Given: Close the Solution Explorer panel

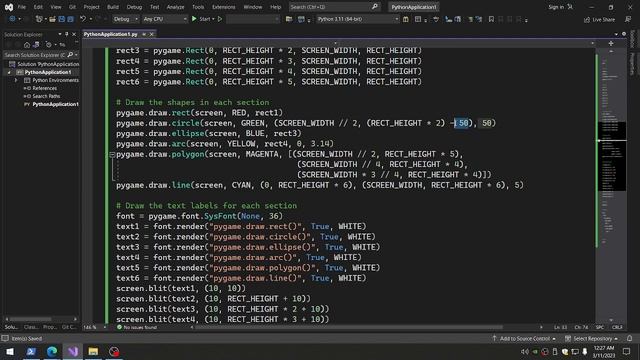Looking at the screenshot, I should (74, 34).
